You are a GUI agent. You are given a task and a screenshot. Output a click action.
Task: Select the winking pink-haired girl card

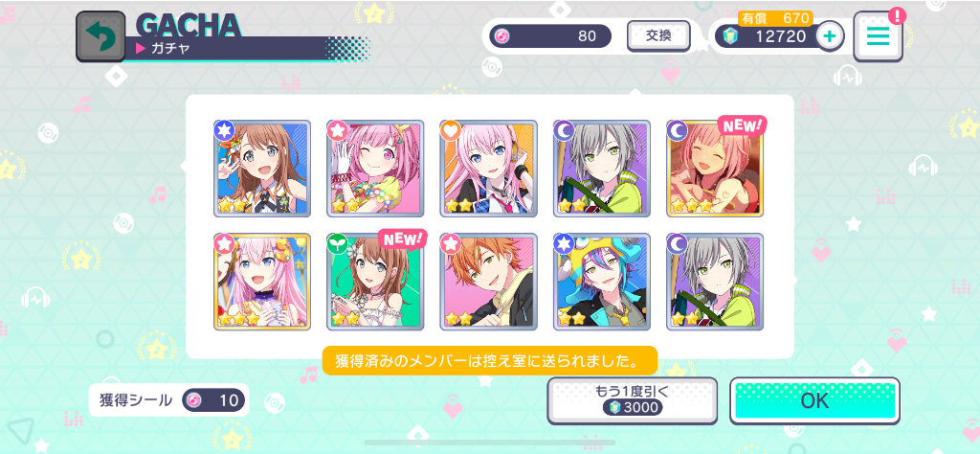coord(375,169)
